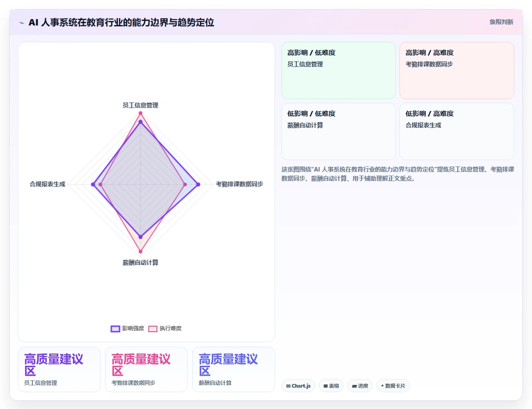Open the pink 高质量建议区 card for 考勤排课数据同步

tap(146, 369)
